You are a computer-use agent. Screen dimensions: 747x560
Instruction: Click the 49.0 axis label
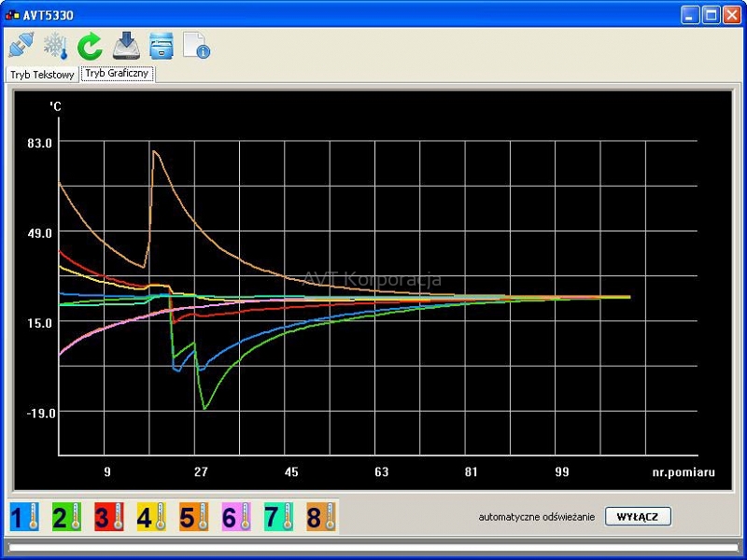[x=39, y=233]
